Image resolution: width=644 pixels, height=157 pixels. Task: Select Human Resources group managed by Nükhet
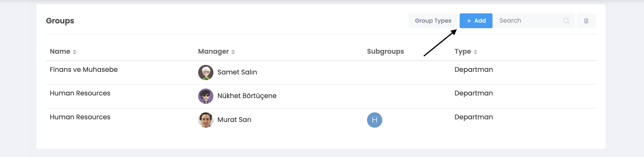80,93
